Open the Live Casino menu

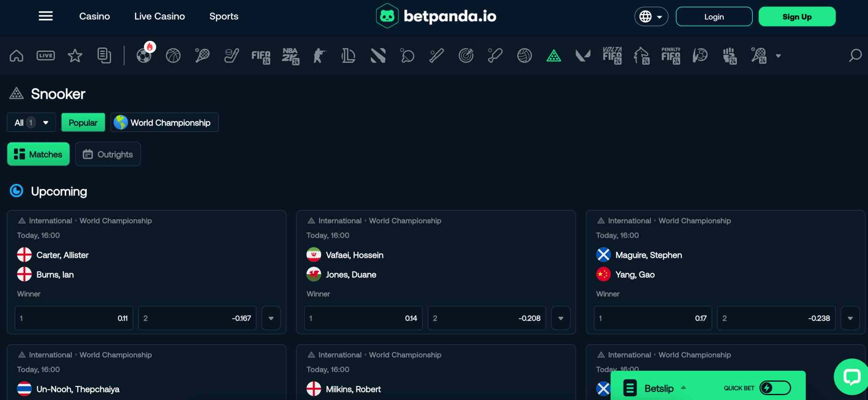[x=159, y=17]
